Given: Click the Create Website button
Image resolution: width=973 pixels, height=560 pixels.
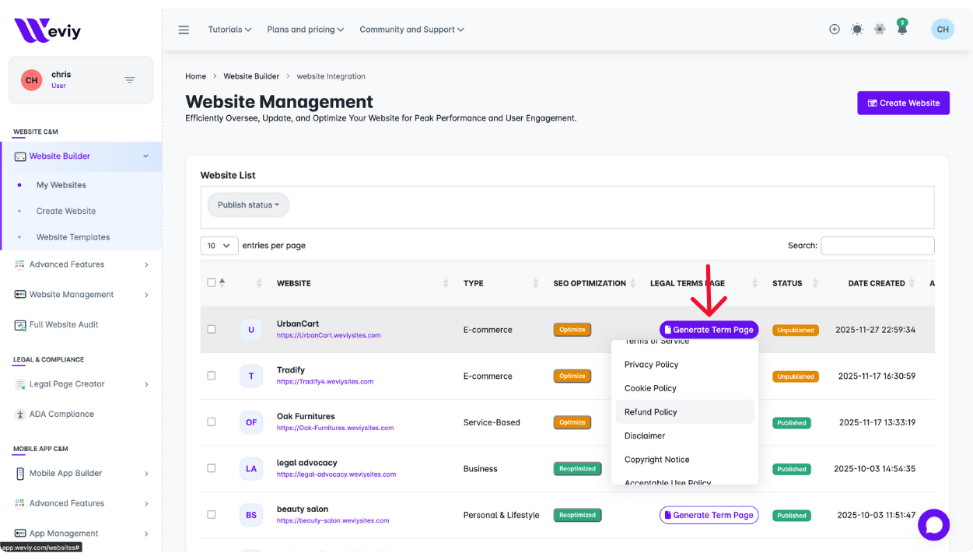Looking at the screenshot, I should coord(903,103).
